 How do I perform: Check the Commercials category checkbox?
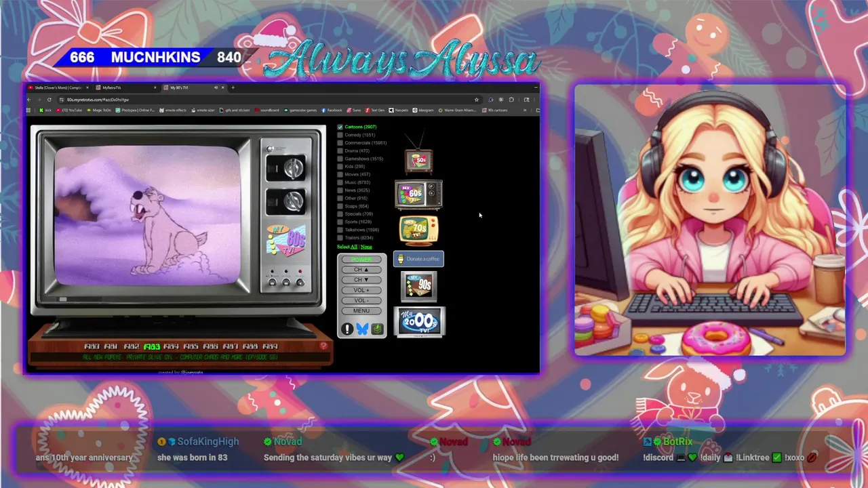pyautogui.click(x=340, y=143)
